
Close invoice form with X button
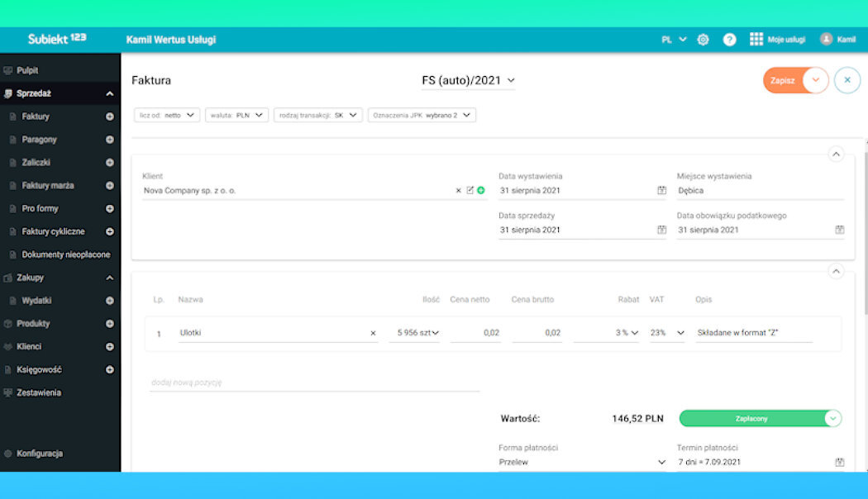(847, 80)
